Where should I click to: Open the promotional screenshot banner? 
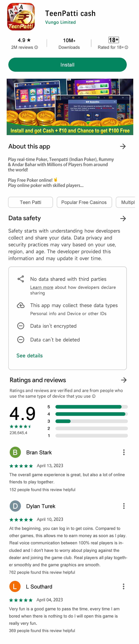tap(70, 107)
